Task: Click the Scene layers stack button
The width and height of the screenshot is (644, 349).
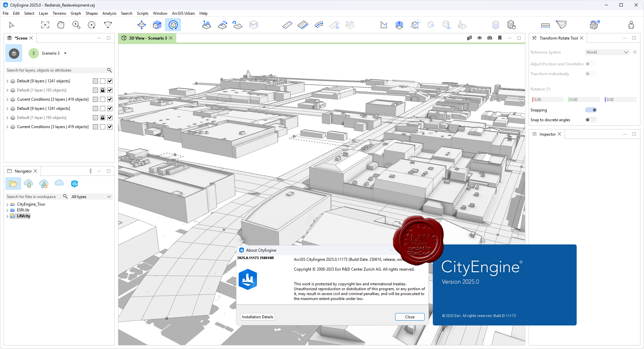Action: [14, 53]
